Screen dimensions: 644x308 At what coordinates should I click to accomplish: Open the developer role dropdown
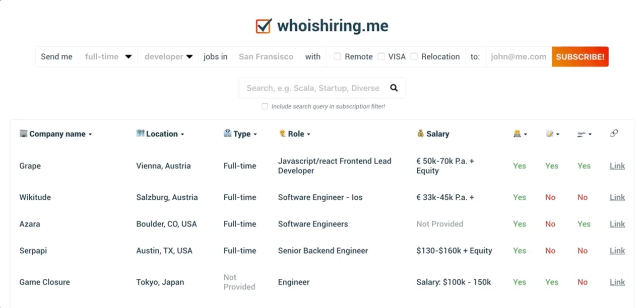click(x=168, y=57)
